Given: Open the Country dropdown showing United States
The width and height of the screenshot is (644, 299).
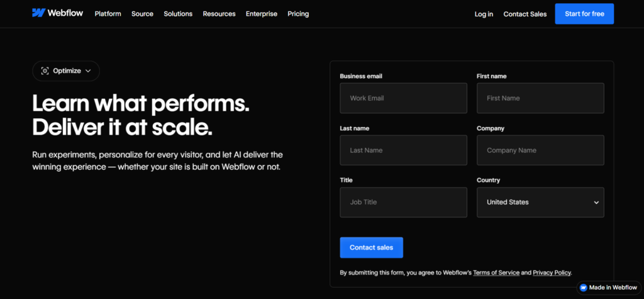Looking at the screenshot, I should tap(540, 202).
